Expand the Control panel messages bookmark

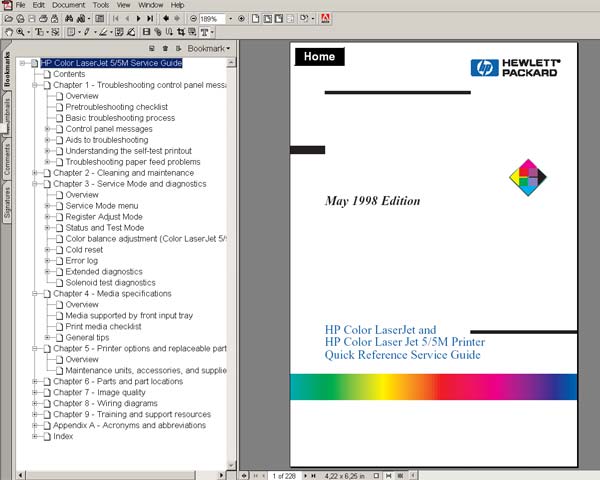pyautogui.click(x=47, y=129)
